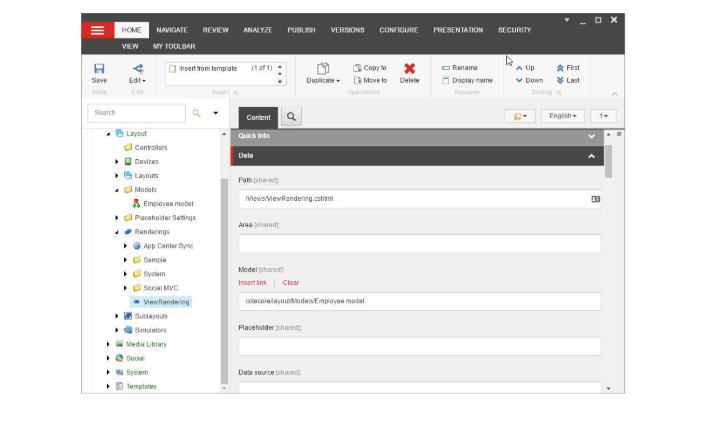The width and height of the screenshot is (727, 423).
Task: Click the App Center Sync icon
Action: pyautogui.click(x=136, y=246)
